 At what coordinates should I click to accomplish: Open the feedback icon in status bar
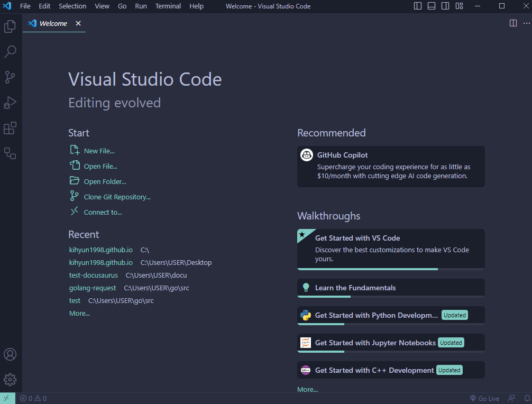pyautogui.click(x=511, y=398)
